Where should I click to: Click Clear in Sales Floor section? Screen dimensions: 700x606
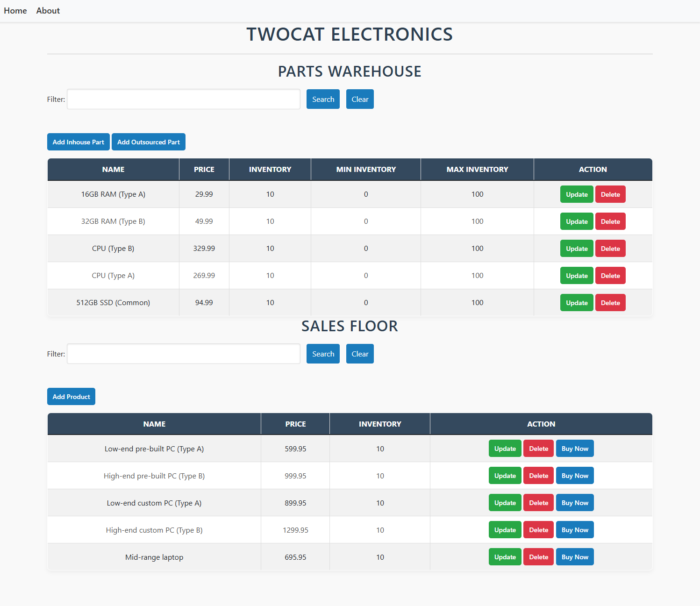[x=360, y=354]
